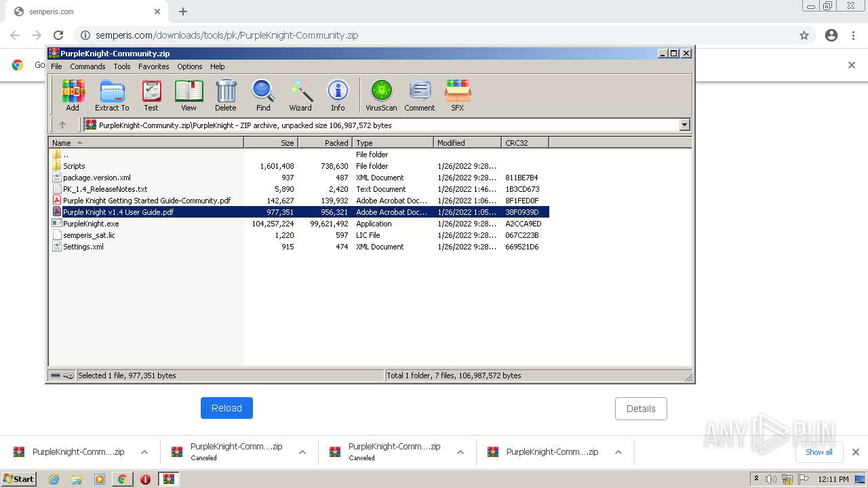Sort by the Size column header
This screenshot has width=868, height=488.
pos(271,142)
